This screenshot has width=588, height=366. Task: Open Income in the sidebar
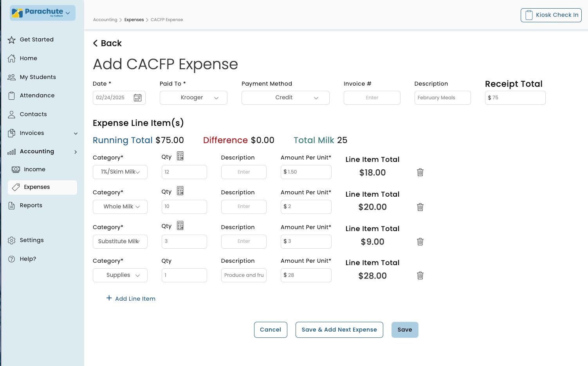pos(34,169)
